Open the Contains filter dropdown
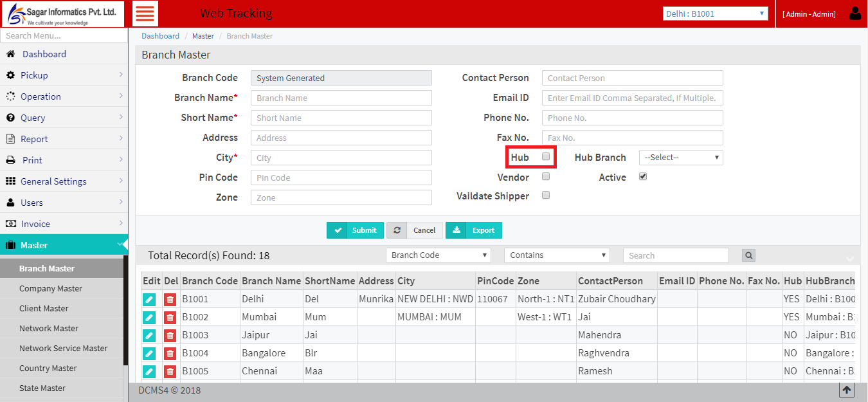The height and width of the screenshot is (402, 868). [x=557, y=255]
